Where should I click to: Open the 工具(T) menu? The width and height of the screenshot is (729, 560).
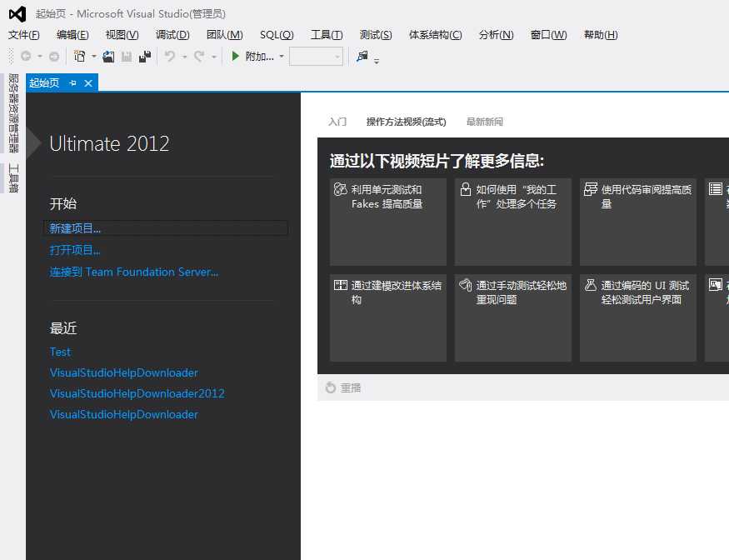[x=327, y=35]
